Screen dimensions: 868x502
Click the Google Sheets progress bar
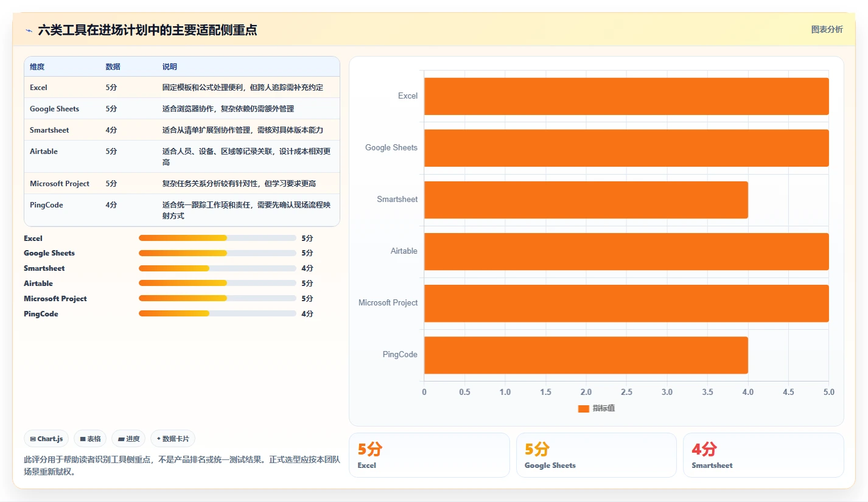point(217,253)
